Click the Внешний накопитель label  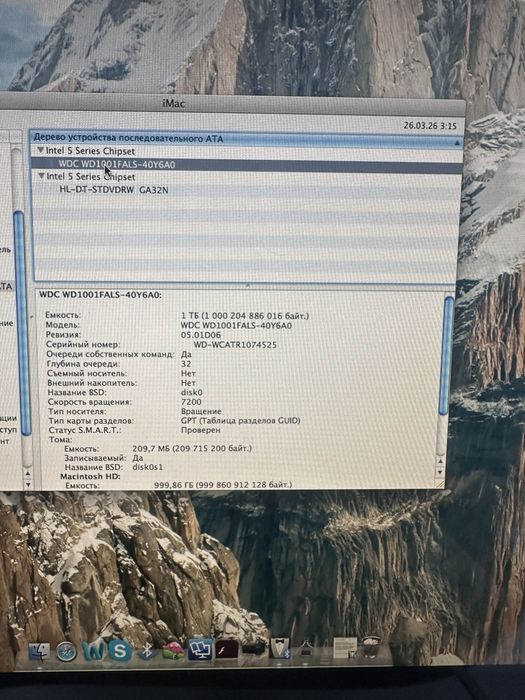[x=92, y=383]
